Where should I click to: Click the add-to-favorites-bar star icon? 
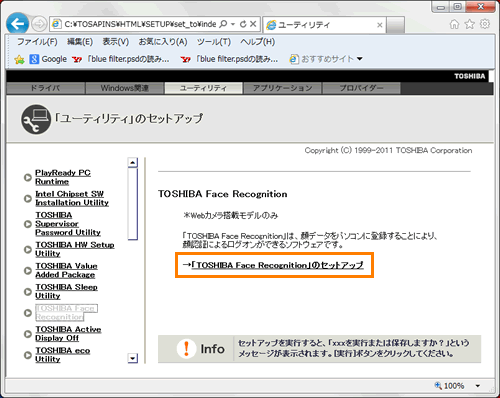(19, 59)
